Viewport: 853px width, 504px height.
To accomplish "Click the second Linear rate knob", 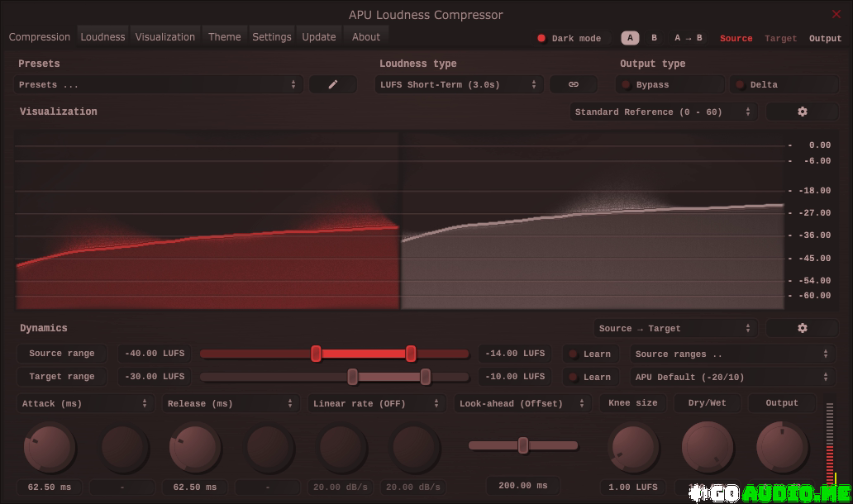I will coord(413,448).
